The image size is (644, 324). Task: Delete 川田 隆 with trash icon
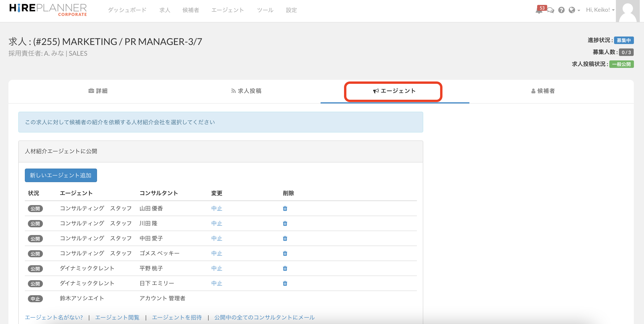point(285,223)
